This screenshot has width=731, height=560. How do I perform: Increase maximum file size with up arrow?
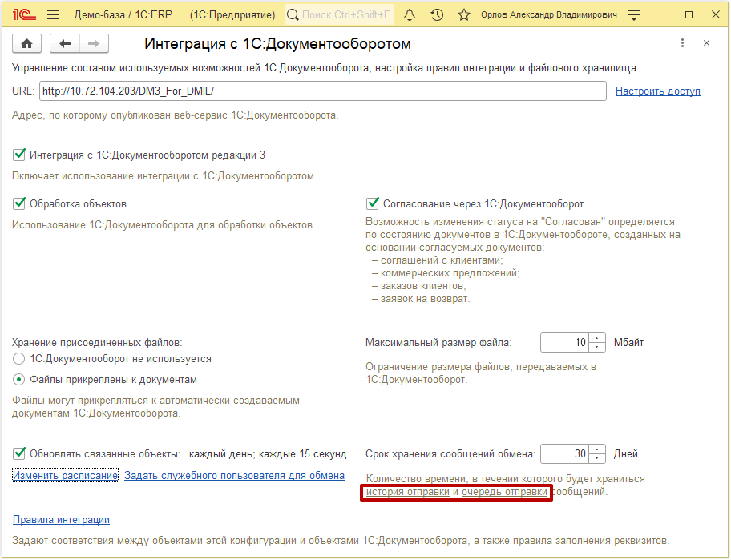click(x=597, y=338)
